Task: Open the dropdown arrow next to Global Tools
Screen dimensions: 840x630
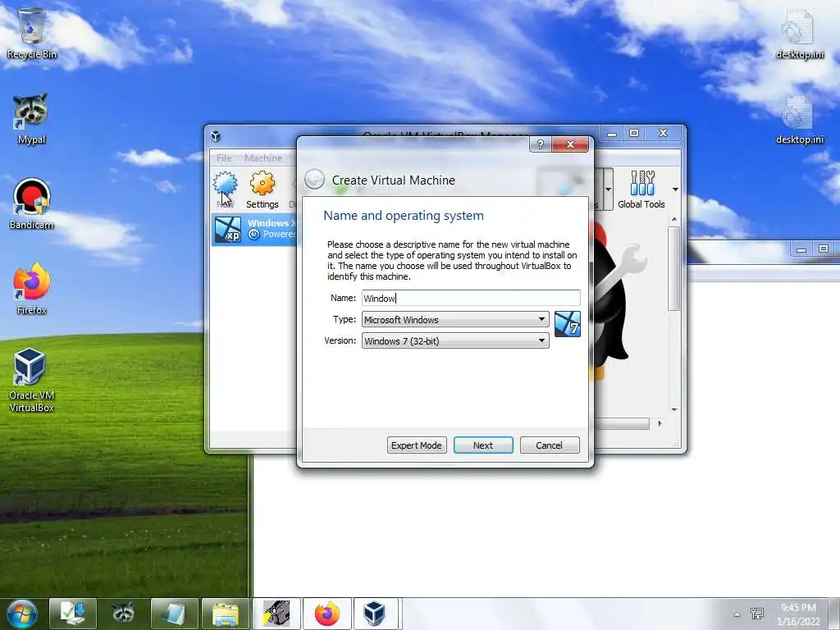Action: (675, 189)
